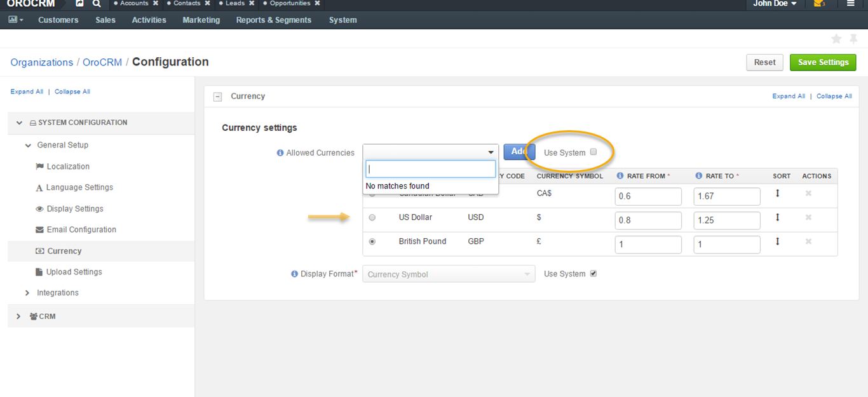
Task: Open the Sales menu
Action: point(105,20)
